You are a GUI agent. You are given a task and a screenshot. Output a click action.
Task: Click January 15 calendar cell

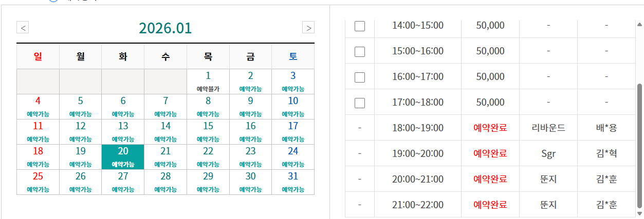(x=208, y=131)
